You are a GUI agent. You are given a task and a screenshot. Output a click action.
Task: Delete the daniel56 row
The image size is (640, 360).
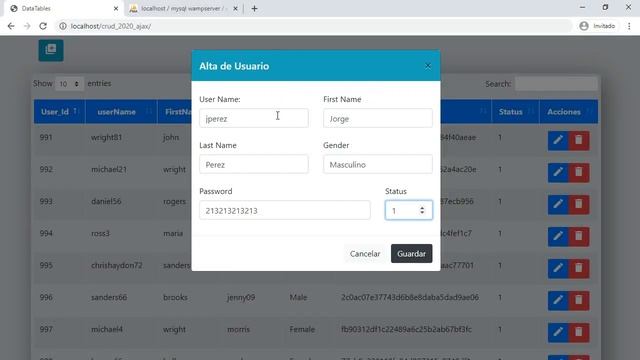point(579,204)
